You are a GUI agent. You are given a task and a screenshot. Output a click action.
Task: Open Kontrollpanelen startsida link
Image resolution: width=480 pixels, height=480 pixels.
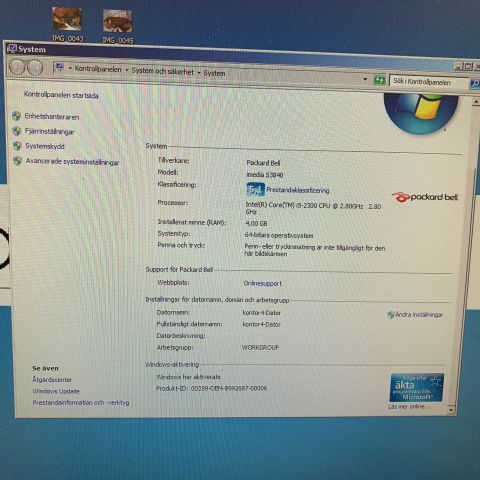coord(61,95)
